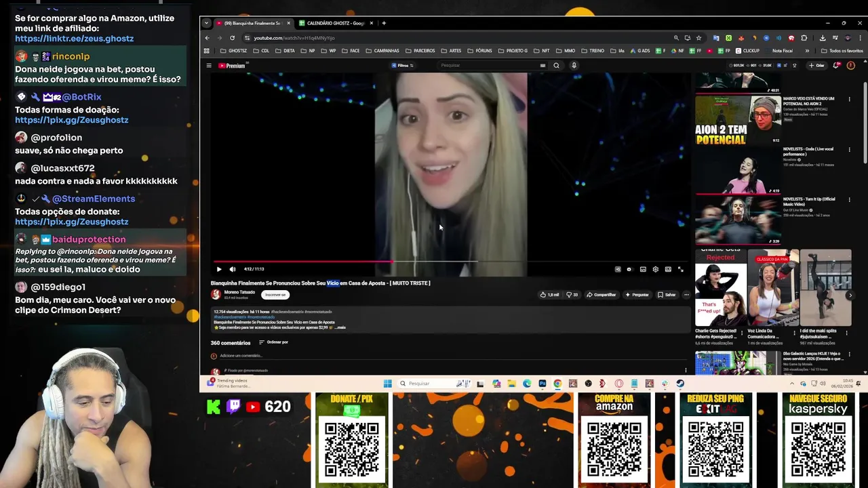Open video settings gear icon

click(655, 269)
